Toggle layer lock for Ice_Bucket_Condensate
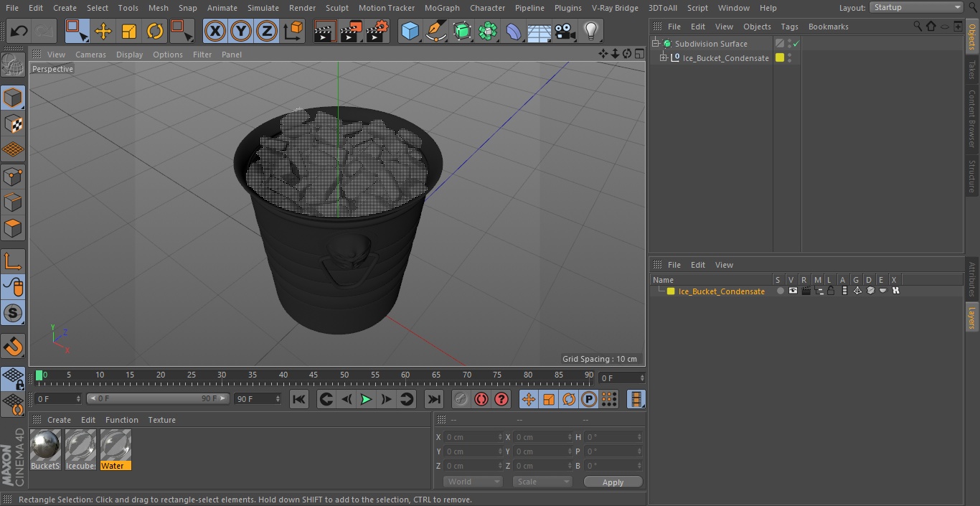The image size is (980, 506). 831,291
